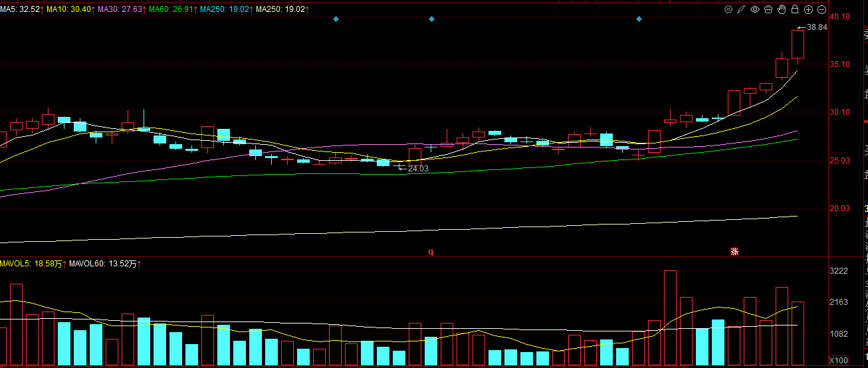This screenshot has height=368, width=868.
Task: Click the 3222 volume axis value
Action: point(839,271)
